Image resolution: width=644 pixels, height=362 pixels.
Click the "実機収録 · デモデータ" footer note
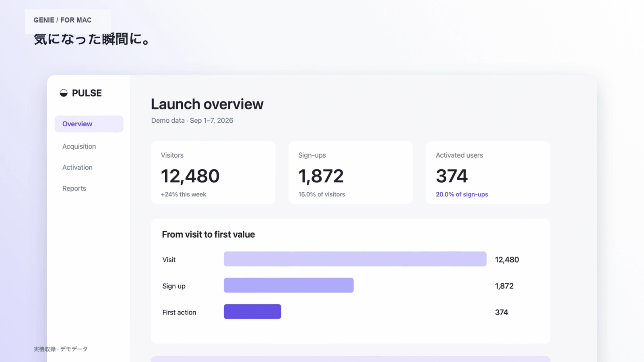coord(60,349)
